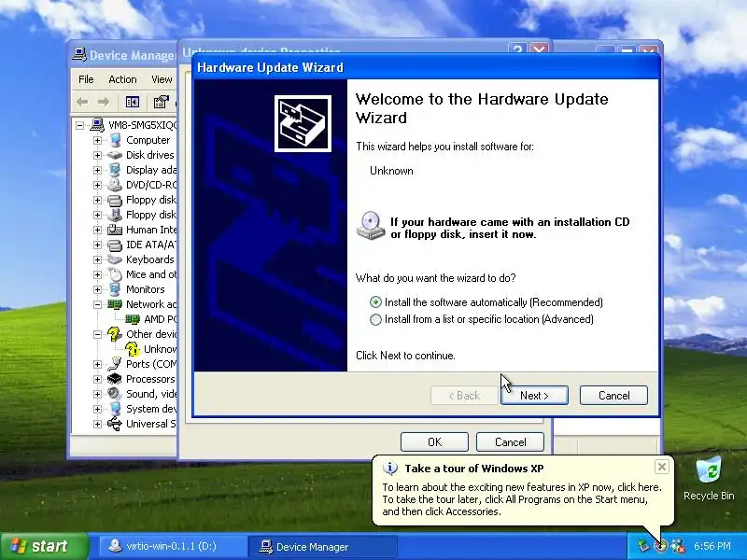Click the 6:56 PM system clock

[712, 546]
